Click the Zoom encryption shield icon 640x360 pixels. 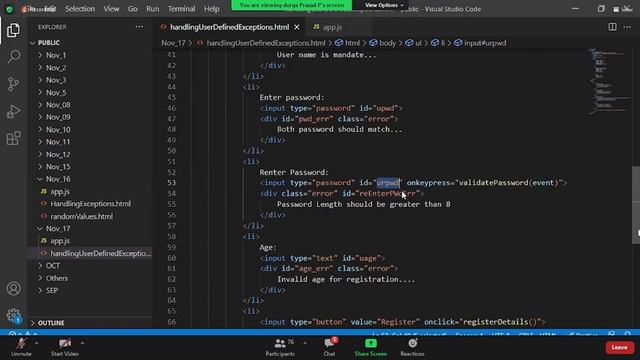click(9, 9)
